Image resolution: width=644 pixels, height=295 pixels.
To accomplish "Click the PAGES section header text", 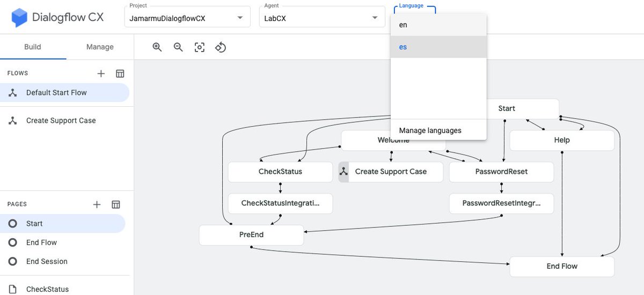I will click(x=17, y=204).
